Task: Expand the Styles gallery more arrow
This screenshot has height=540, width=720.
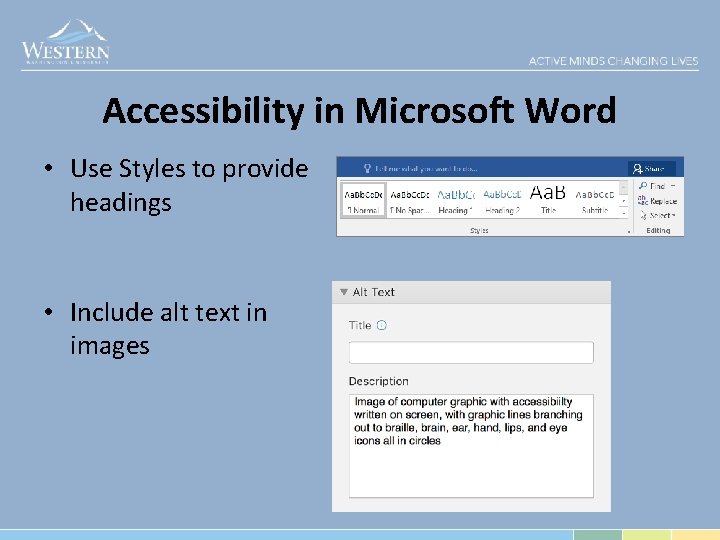Action: tap(624, 213)
